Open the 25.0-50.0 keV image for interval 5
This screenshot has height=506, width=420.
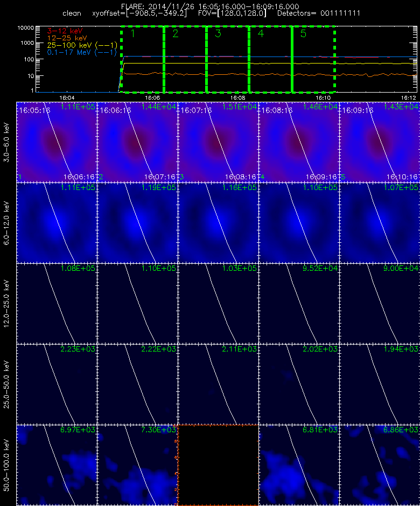(379, 384)
